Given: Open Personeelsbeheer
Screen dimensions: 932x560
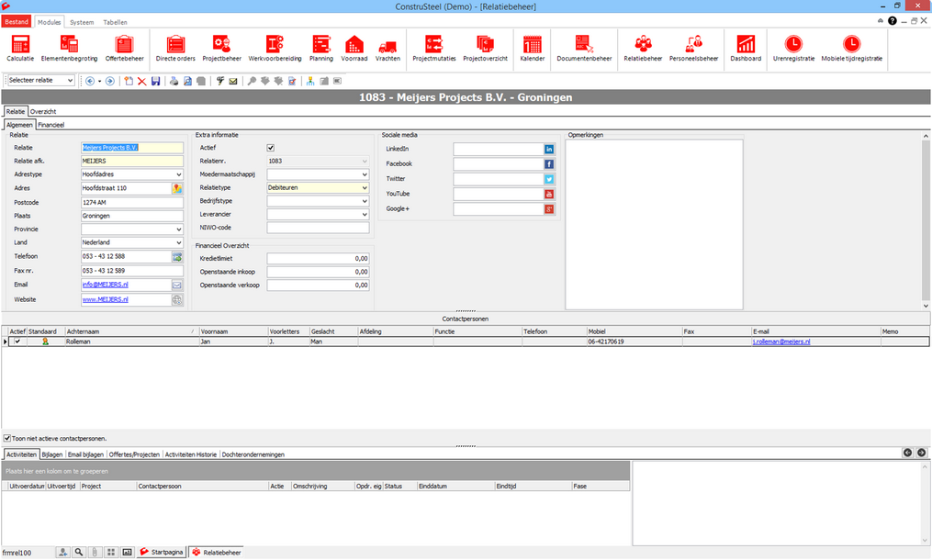Looking at the screenshot, I should tap(693, 48).
